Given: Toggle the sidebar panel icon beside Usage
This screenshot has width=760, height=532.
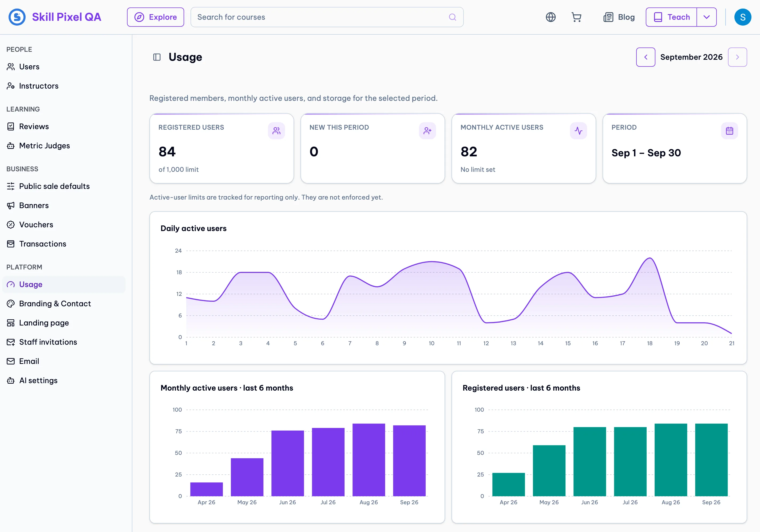Looking at the screenshot, I should (157, 57).
